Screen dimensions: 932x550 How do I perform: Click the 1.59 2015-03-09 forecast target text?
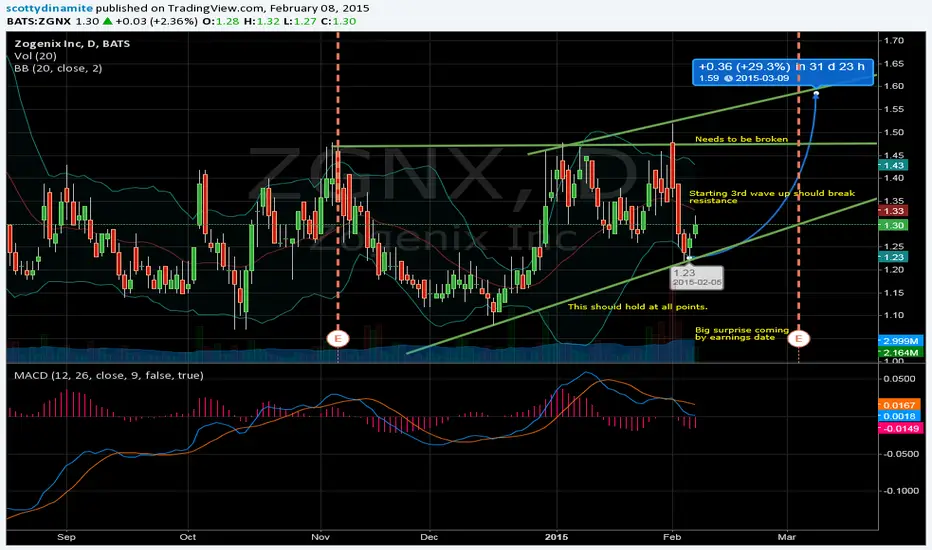click(x=744, y=78)
